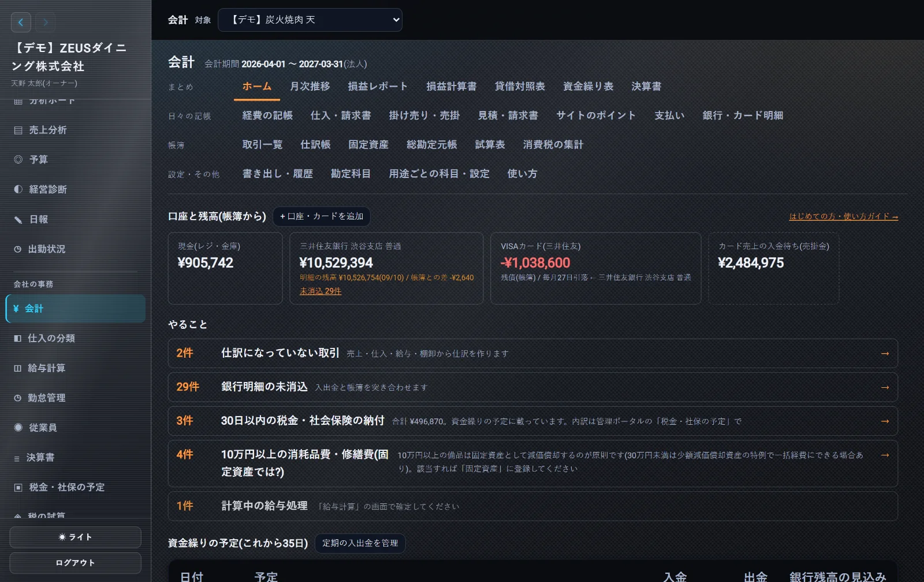Open the 損益レポート tab
This screenshot has height=582, width=924.
[x=378, y=86]
